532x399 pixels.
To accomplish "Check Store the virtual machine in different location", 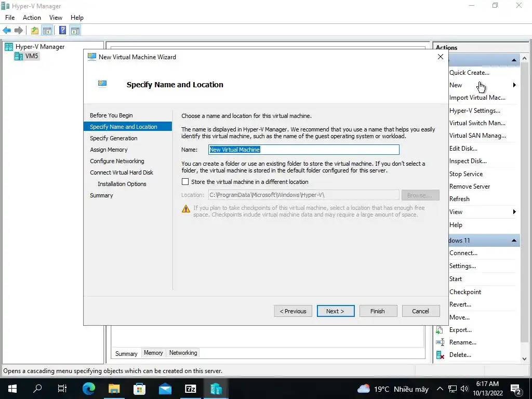I will (185, 182).
